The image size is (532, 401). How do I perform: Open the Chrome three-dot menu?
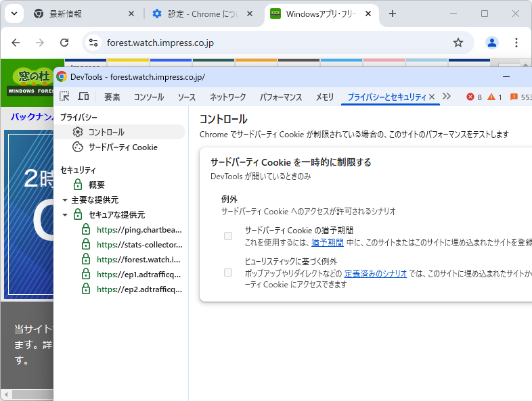point(516,43)
